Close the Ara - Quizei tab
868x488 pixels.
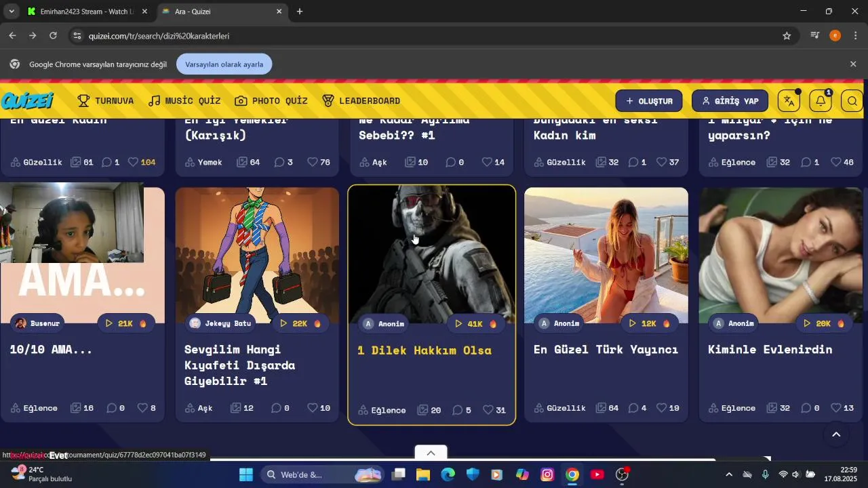point(279,12)
